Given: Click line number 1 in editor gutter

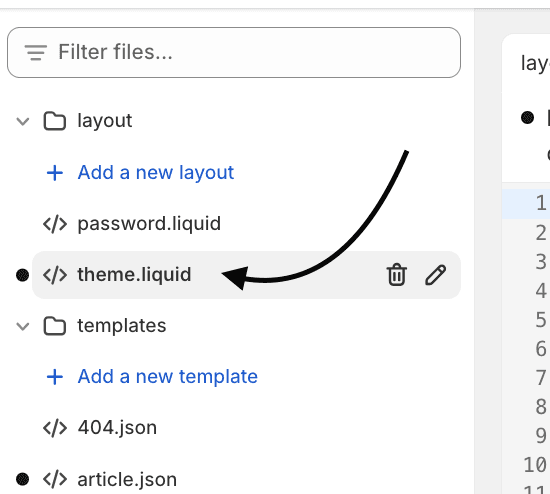Looking at the screenshot, I should tap(541, 203).
